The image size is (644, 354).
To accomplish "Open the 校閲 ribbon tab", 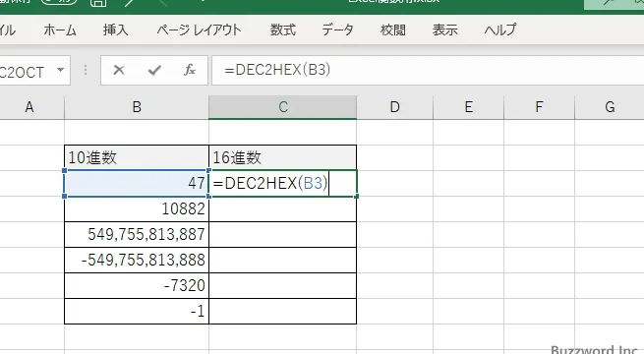I will click(392, 29).
